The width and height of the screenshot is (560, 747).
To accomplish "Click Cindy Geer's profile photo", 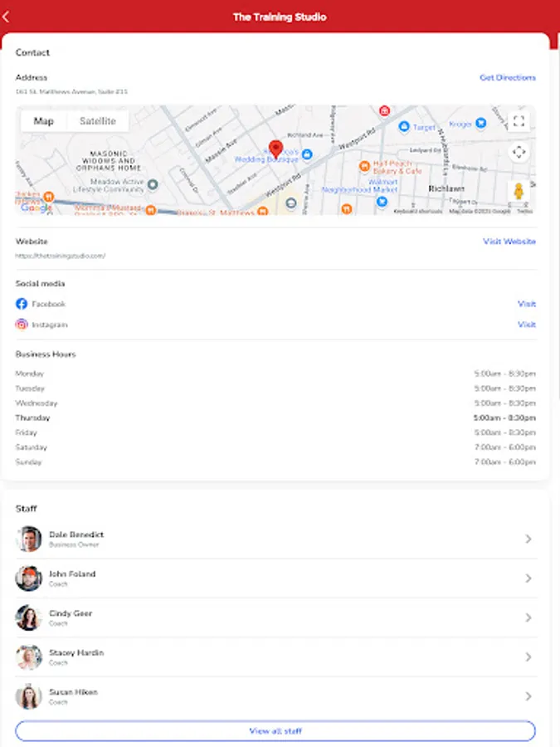I will tap(28, 618).
